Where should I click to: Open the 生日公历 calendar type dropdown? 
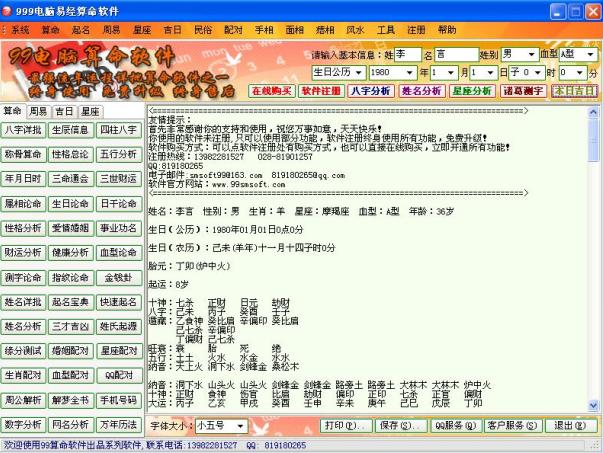click(360, 72)
